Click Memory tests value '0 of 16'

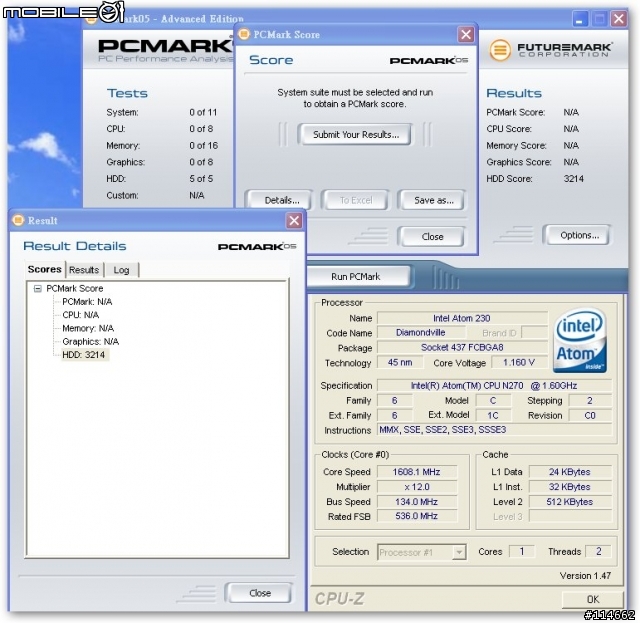tap(204, 146)
